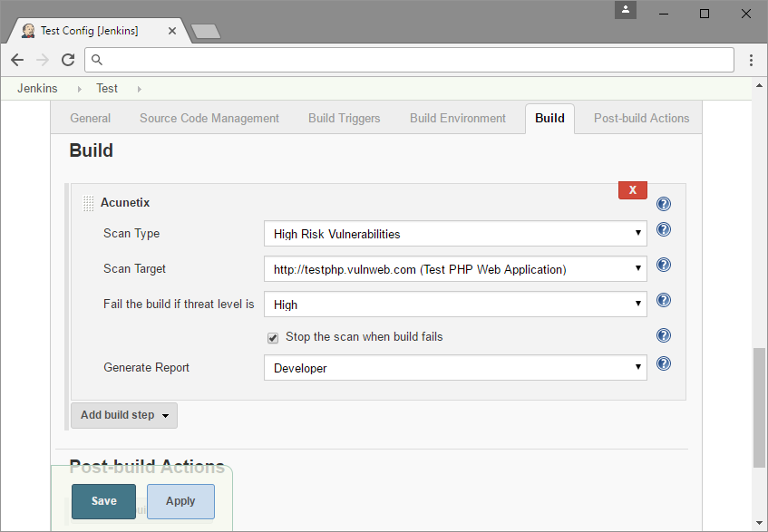Navigate to the Jenkins breadcrumb link

pyautogui.click(x=36, y=88)
